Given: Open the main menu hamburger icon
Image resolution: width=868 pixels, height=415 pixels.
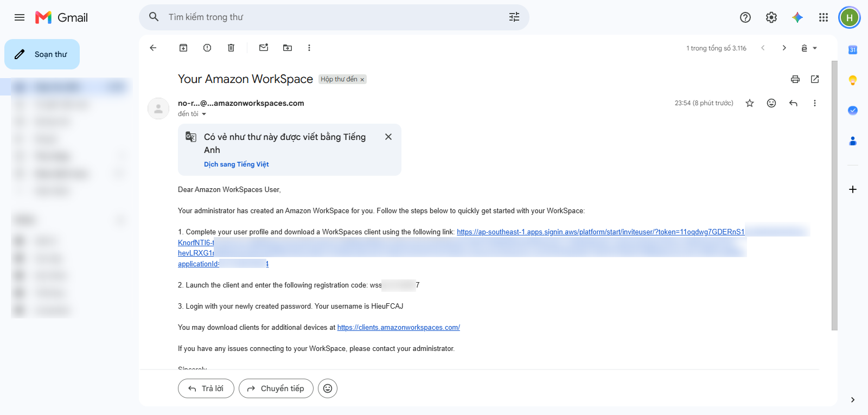Looking at the screenshot, I should [x=20, y=17].
